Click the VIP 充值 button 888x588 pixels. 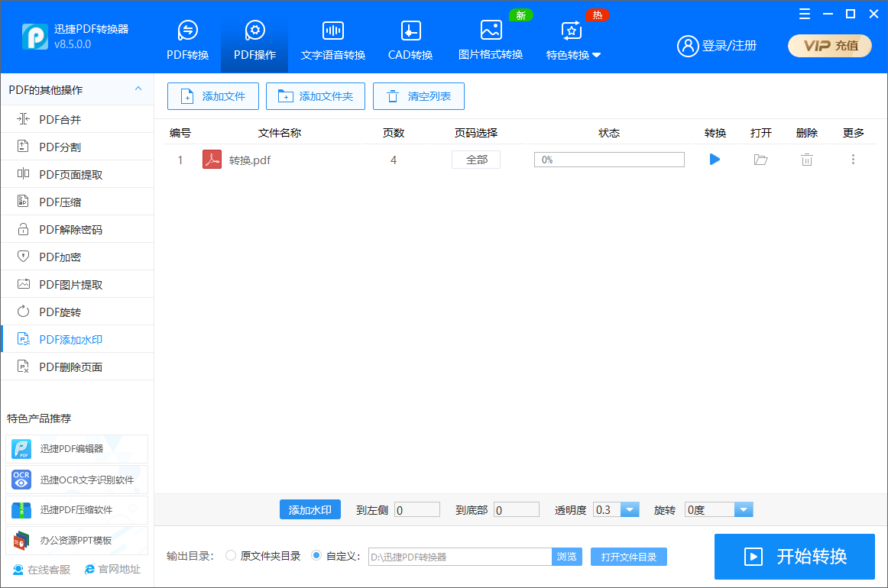click(830, 46)
